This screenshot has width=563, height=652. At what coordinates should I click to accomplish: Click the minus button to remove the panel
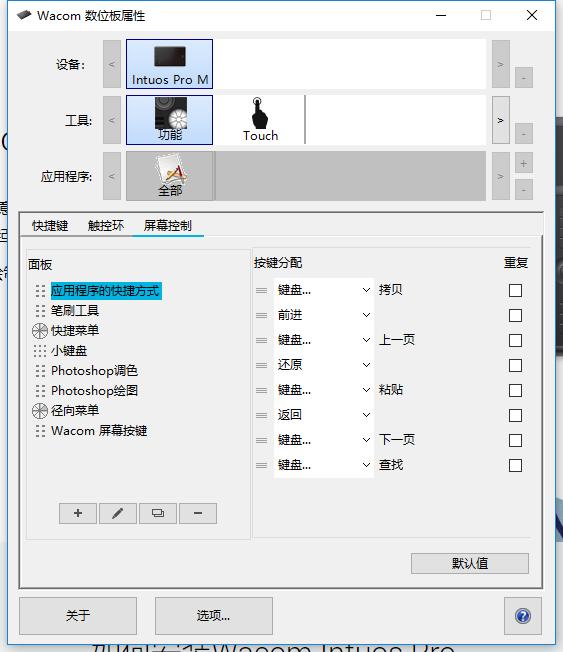pyautogui.click(x=198, y=514)
